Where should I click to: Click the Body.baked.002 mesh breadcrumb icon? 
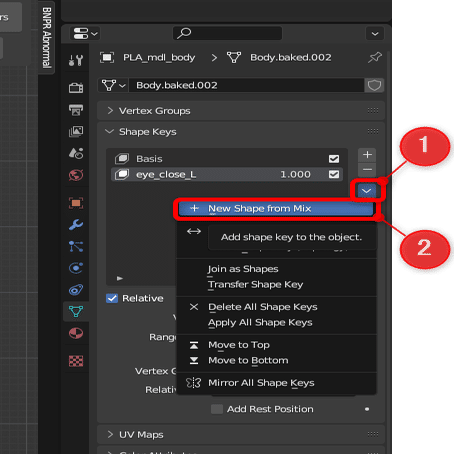[234, 57]
